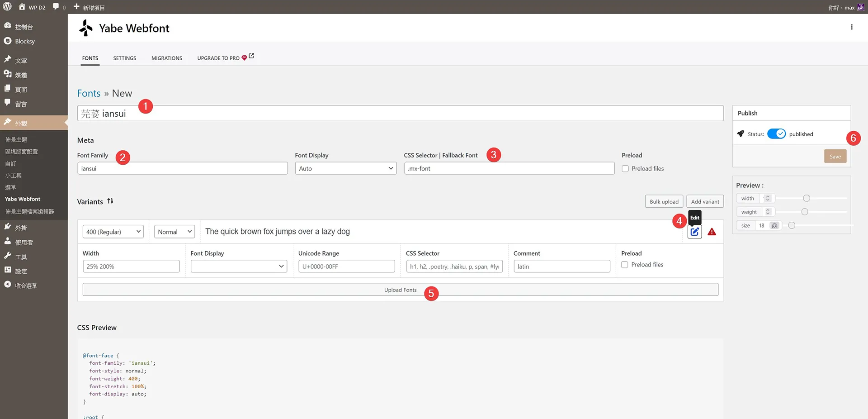The width and height of the screenshot is (868, 419).
Task: Follow the Fonts breadcrumb link
Action: tap(89, 93)
